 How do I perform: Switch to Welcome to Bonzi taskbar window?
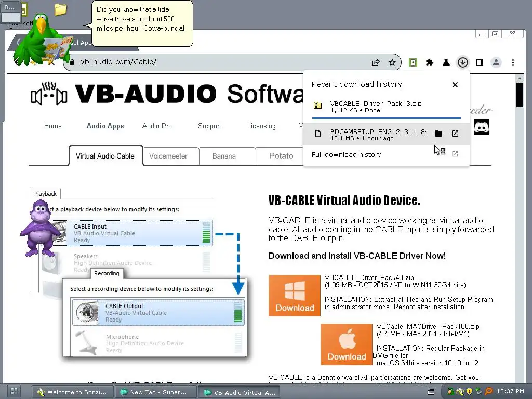pyautogui.click(x=72, y=392)
